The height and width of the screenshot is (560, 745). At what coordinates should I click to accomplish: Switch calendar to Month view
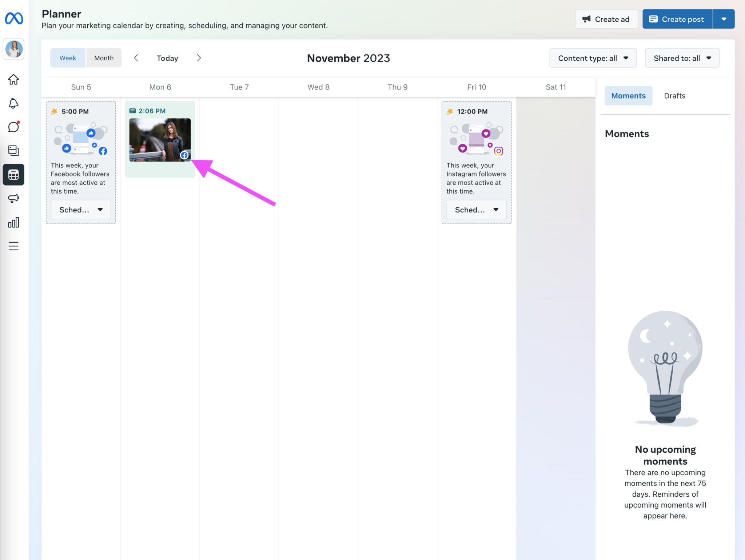pyautogui.click(x=104, y=57)
